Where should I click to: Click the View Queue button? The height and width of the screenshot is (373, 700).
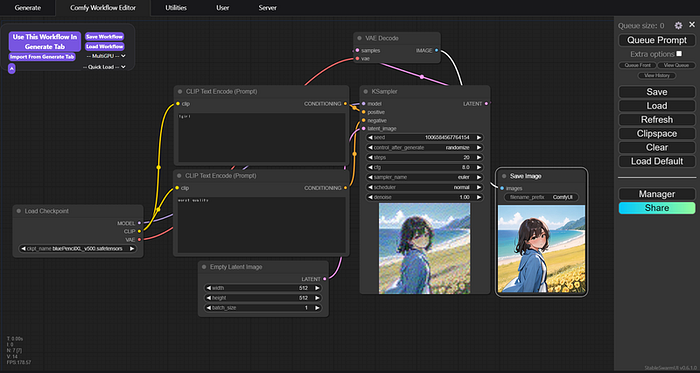tap(676, 65)
